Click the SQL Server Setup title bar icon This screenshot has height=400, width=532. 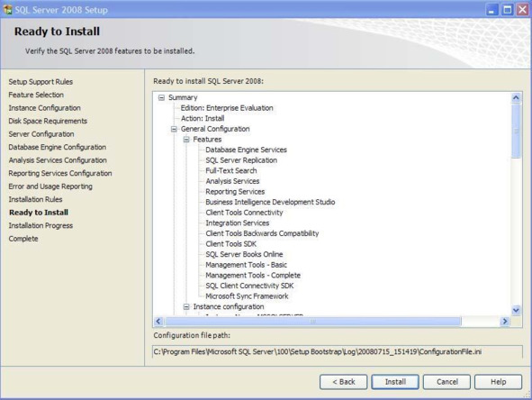pyautogui.click(x=7, y=9)
